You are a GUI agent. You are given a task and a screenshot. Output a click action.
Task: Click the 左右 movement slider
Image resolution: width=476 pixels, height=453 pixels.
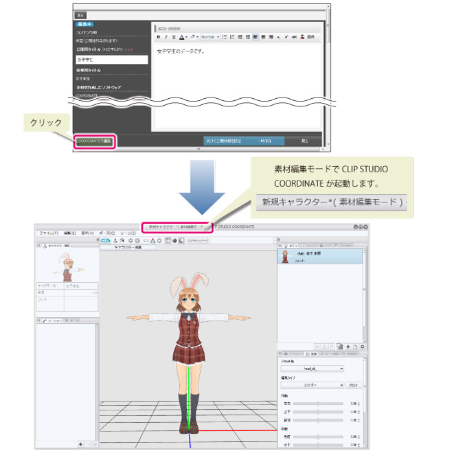tap(318, 404)
